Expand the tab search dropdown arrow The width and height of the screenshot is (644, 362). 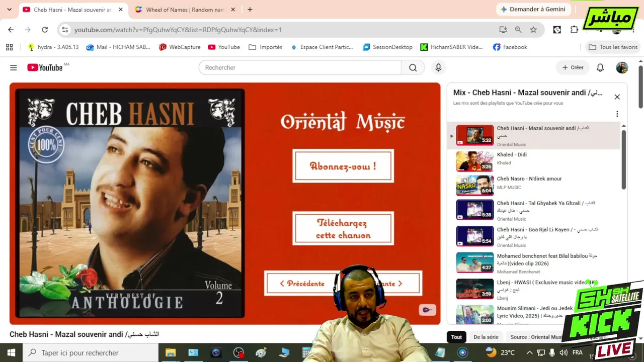point(9,10)
